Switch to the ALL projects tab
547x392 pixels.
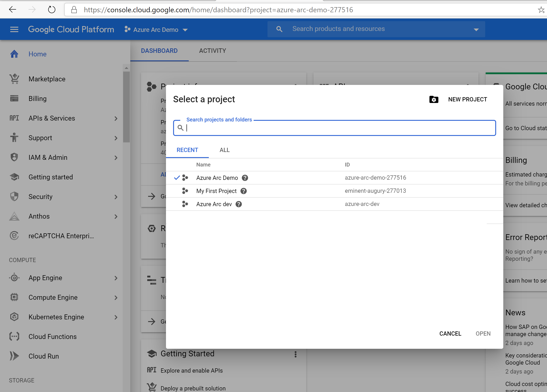coord(224,150)
